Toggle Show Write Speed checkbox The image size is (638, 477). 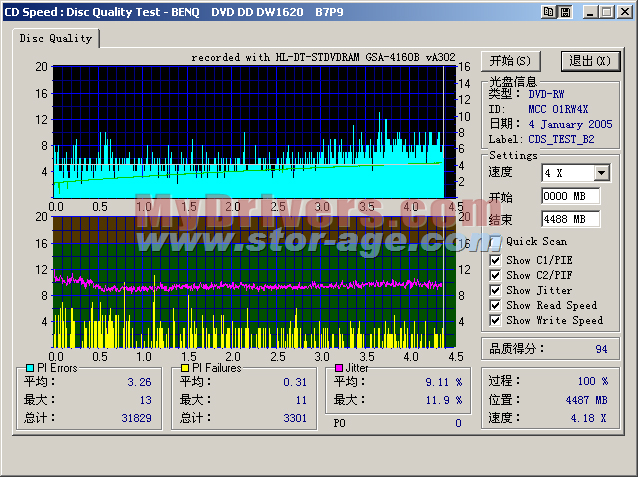coord(496,320)
